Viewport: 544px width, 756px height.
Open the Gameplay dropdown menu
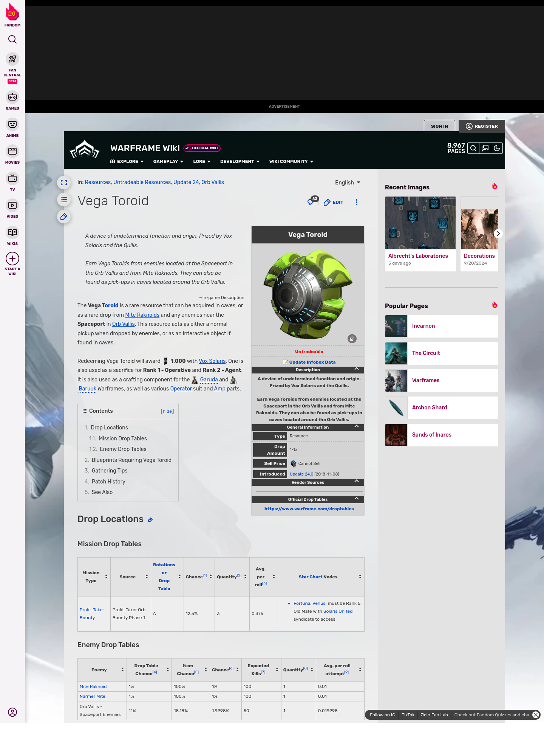168,161
